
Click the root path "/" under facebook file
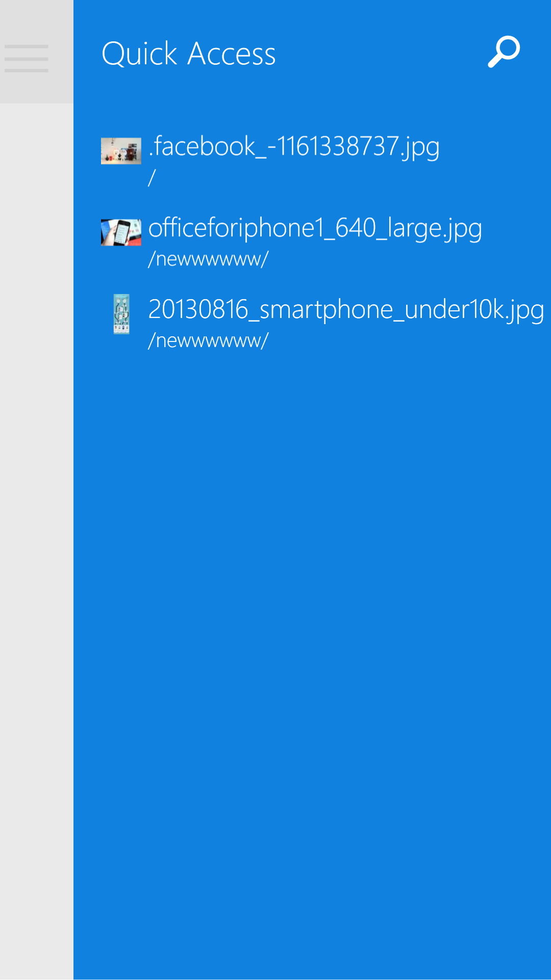click(x=152, y=178)
